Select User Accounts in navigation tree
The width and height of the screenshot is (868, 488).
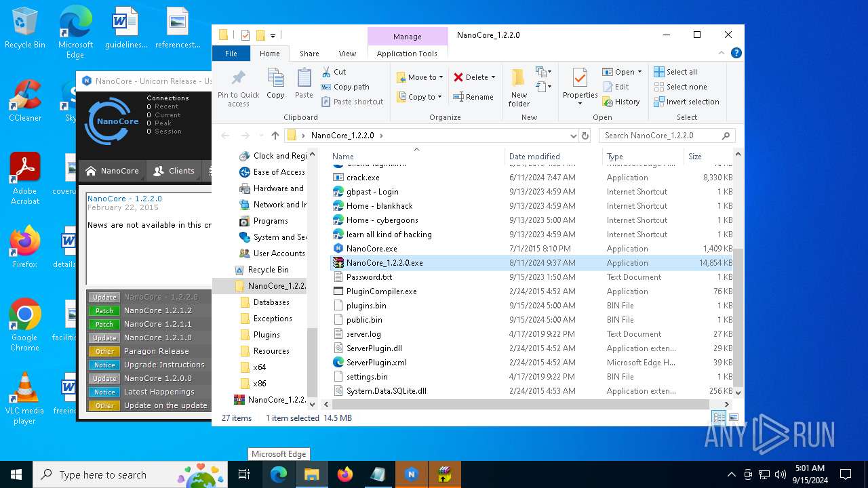279,253
